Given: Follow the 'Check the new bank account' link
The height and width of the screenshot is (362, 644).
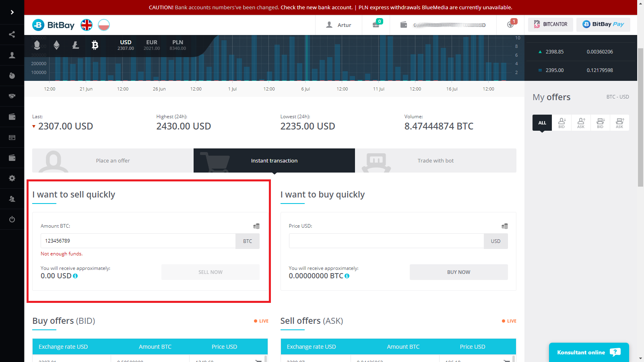Looking at the screenshot, I should coord(316,7).
